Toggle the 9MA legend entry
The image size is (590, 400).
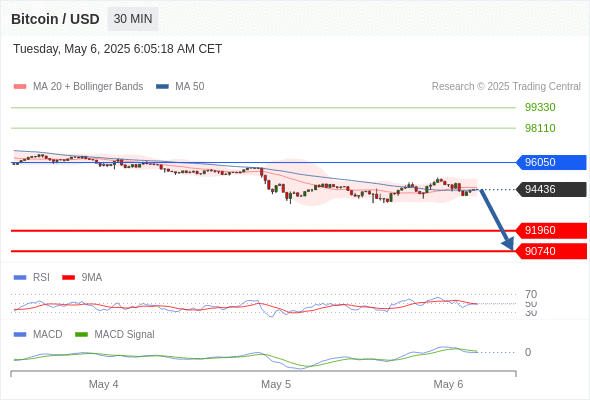click(x=82, y=277)
